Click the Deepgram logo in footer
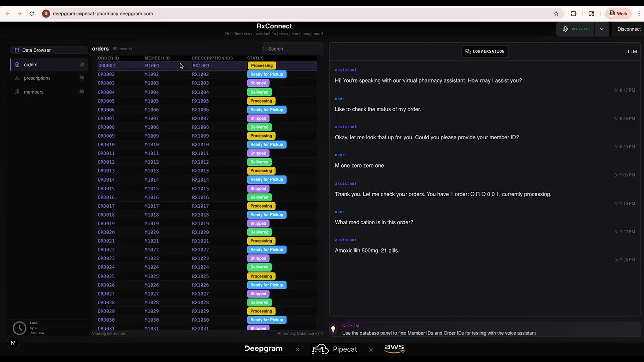The image size is (644, 362). tap(263, 349)
